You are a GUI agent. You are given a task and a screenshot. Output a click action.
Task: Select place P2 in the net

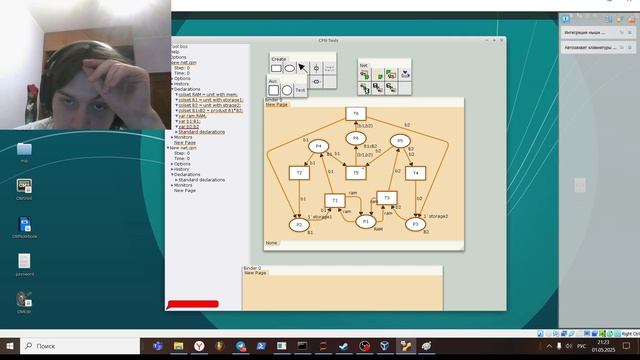(299, 225)
